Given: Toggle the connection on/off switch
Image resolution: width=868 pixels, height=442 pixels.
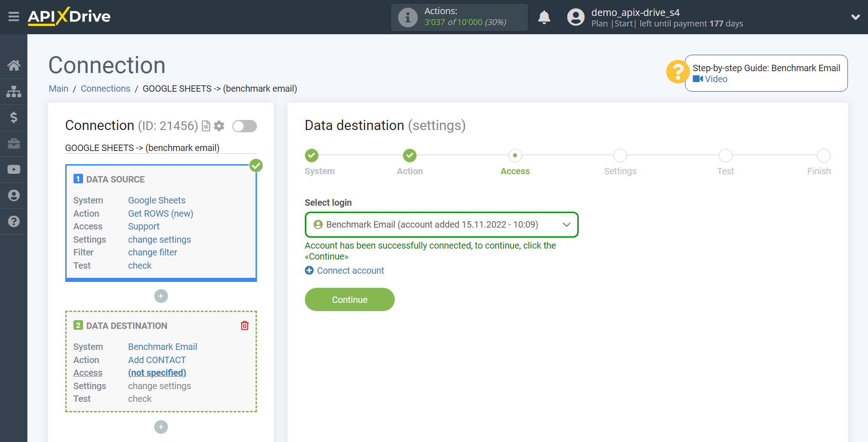Looking at the screenshot, I should [x=245, y=126].
